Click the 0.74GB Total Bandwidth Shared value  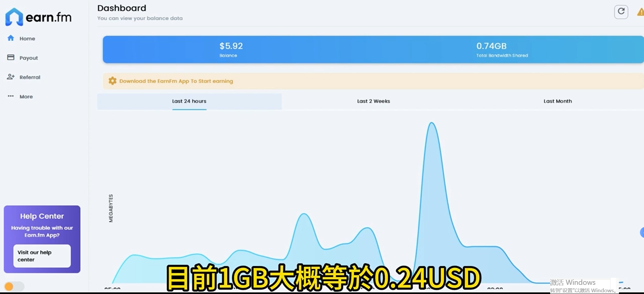pyautogui.click(x=491, y=46)
